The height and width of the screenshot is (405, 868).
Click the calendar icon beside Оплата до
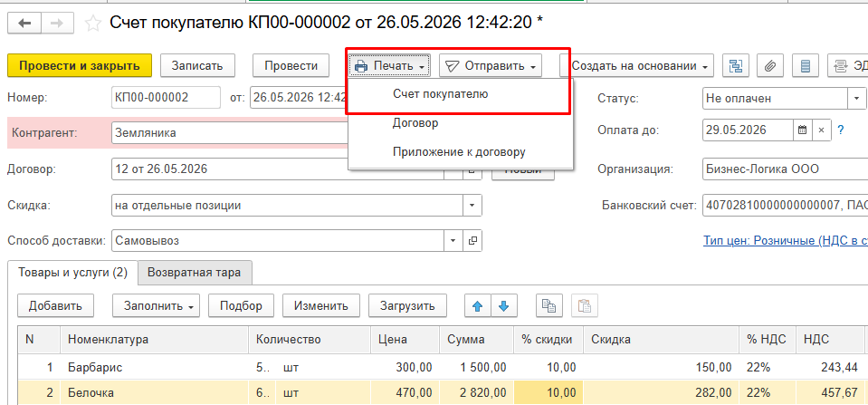pos(802,130)
